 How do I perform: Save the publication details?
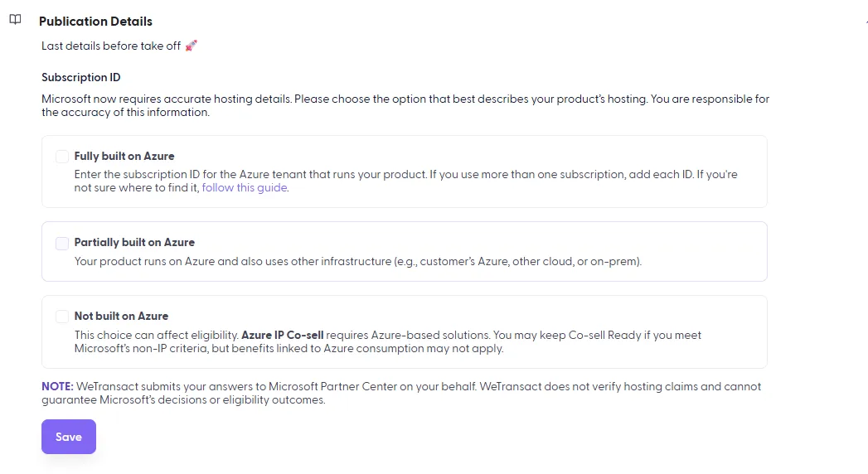click(x=69, y=437)
